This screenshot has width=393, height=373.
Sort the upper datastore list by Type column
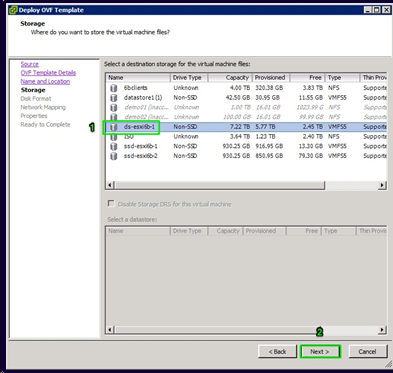(x=343, y=77)
